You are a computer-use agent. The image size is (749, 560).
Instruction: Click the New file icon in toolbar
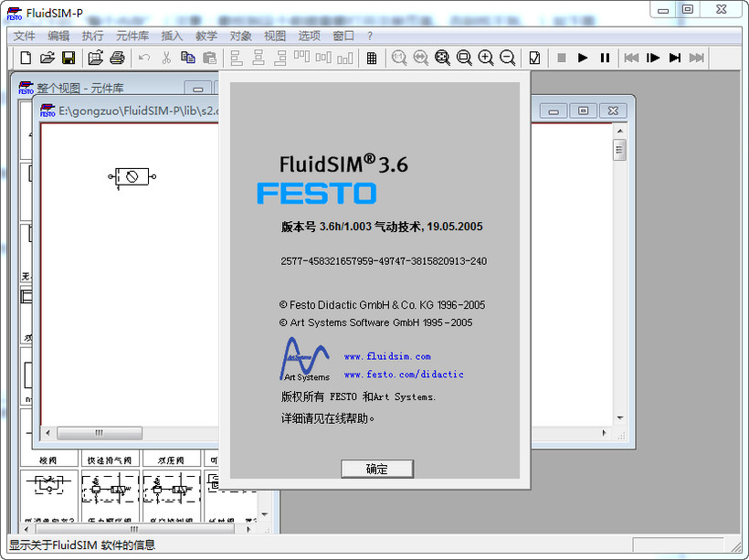coord(26,58)
